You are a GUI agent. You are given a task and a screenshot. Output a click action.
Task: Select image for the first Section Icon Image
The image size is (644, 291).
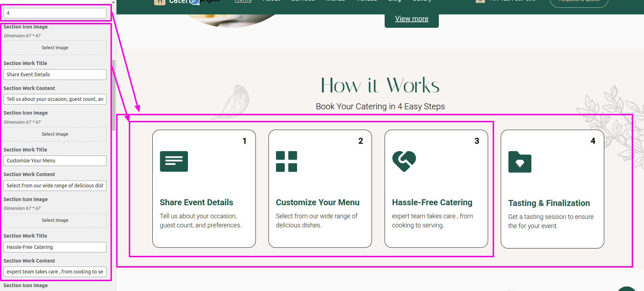pyautogui.click(x=55, y=48)
